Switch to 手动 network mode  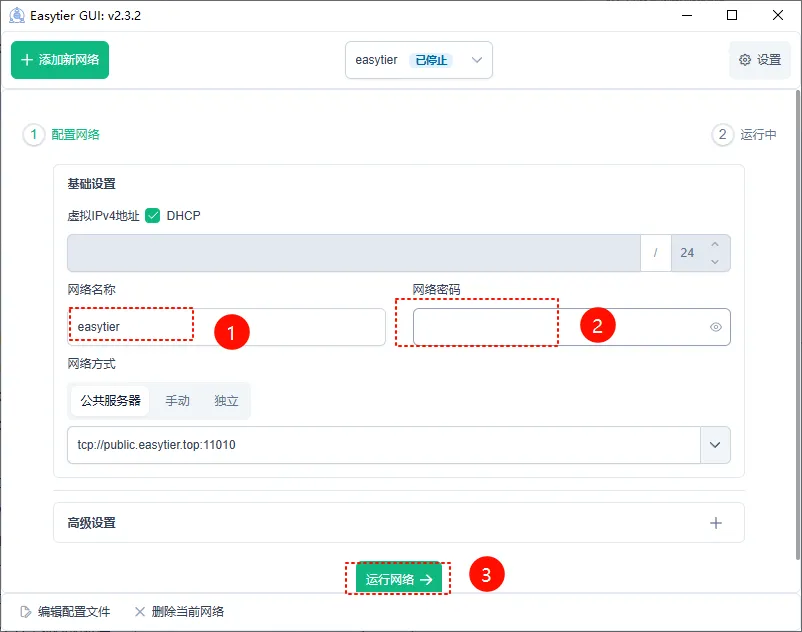(x=177, y=401)
